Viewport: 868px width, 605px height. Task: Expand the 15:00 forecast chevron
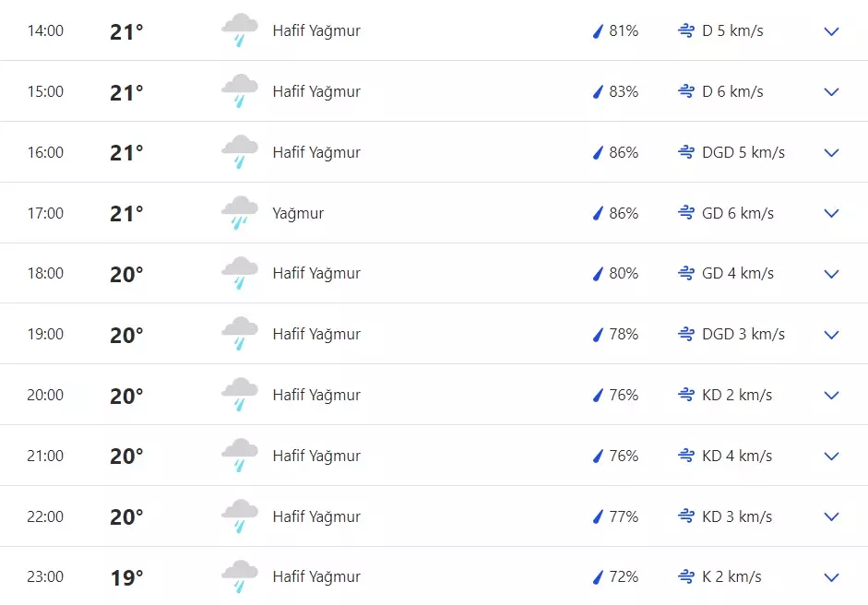831,91
